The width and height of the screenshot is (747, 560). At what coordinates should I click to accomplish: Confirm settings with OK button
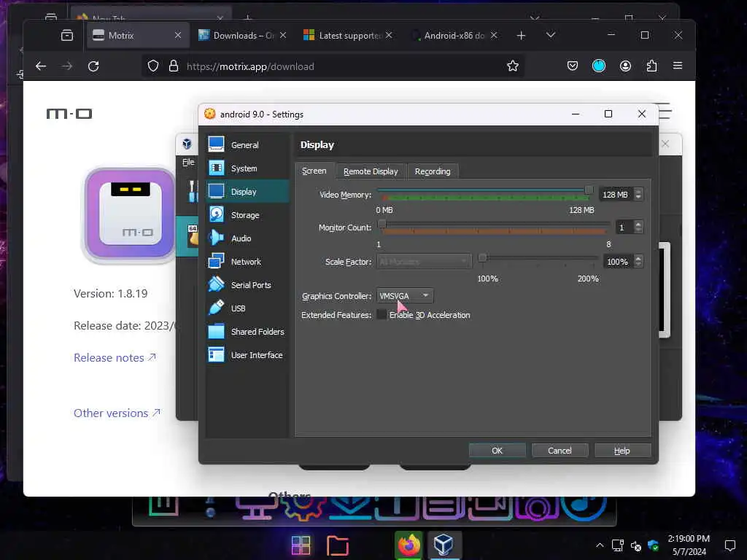tap(497, 451)
